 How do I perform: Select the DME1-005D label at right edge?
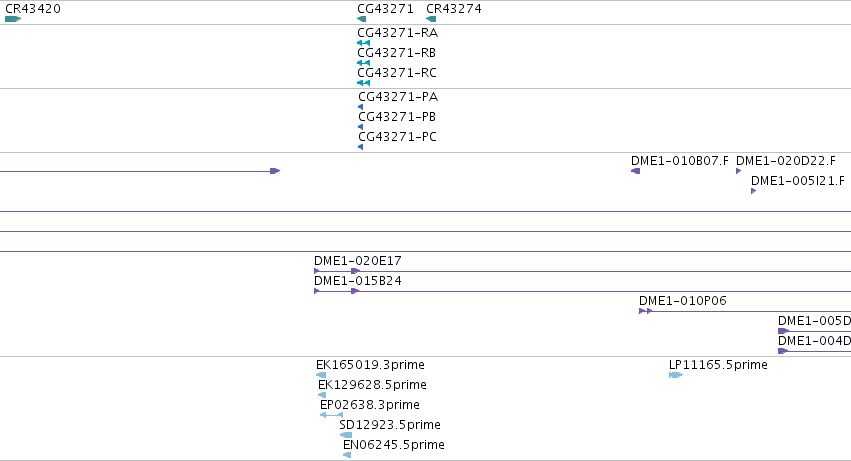click(814, 321)
